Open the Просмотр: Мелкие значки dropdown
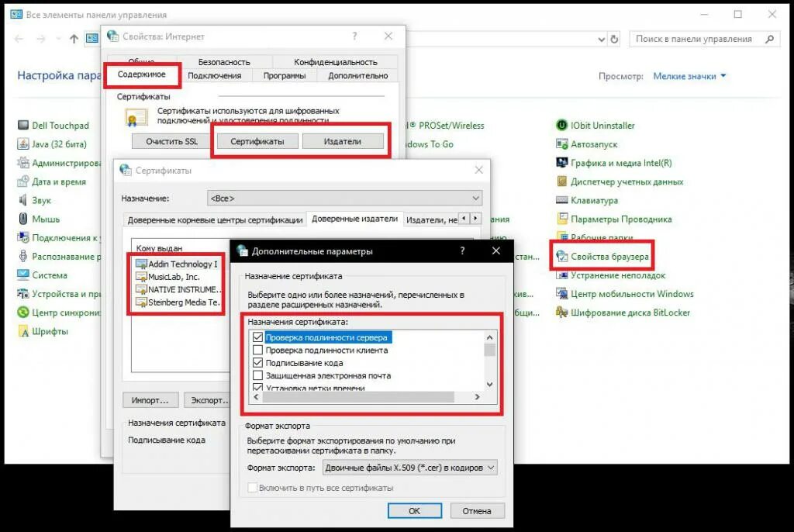Viewport: 794px width, 532px height. pos(689,76)
